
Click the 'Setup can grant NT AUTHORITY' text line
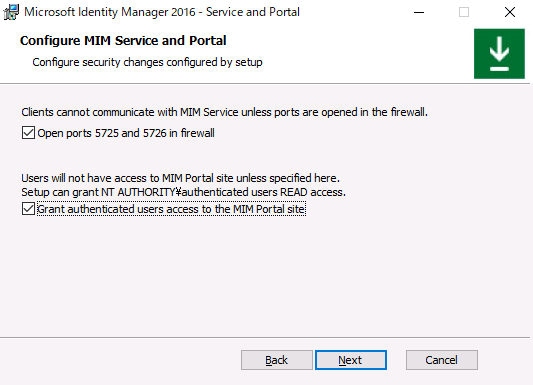pos(184,192)
